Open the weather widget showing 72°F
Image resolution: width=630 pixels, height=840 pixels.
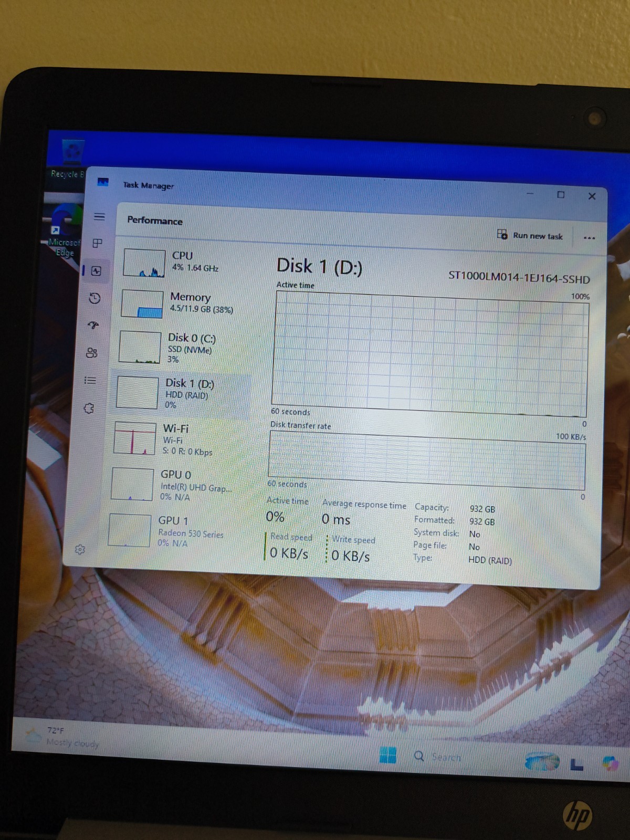[62, 737]
